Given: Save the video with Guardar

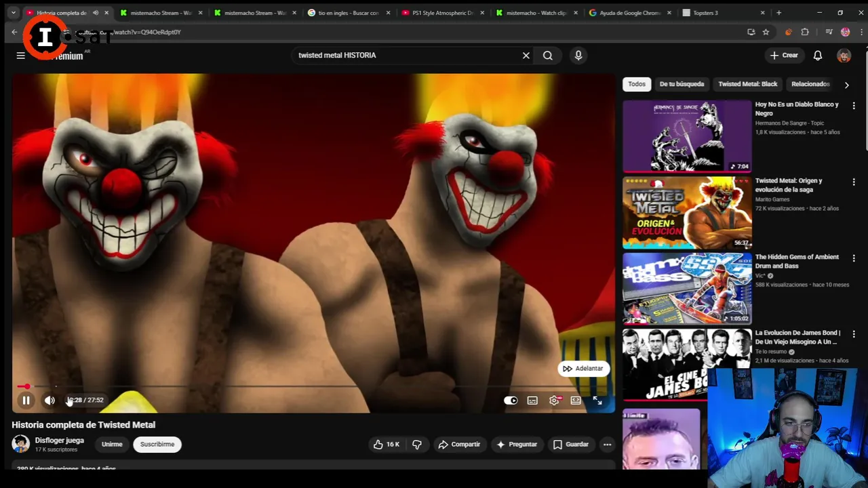Looking at the screenshot, I should (570, 445).
